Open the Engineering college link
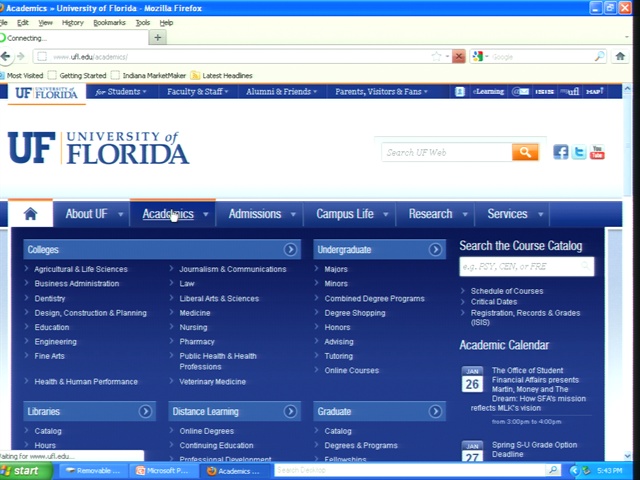Image resolution: width=640 pixels, height=480 pixels. tap(56, 342)
